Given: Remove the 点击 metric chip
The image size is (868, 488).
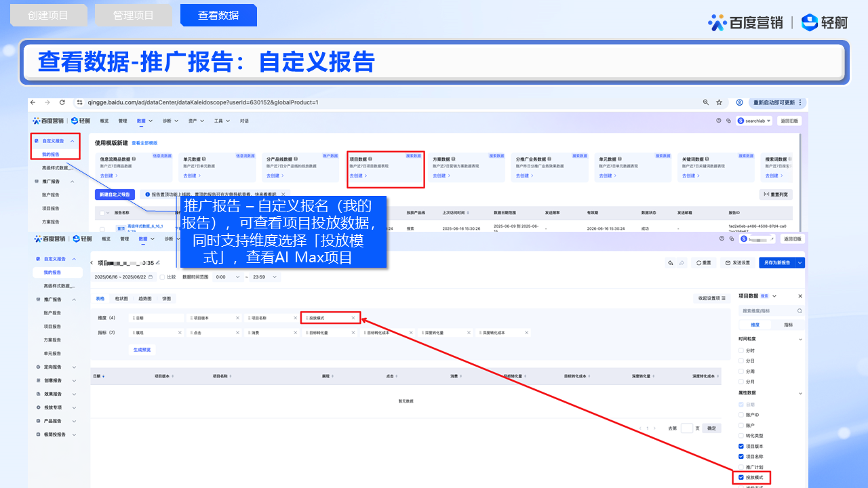Looking at the screenshot, I should (237, 333).
